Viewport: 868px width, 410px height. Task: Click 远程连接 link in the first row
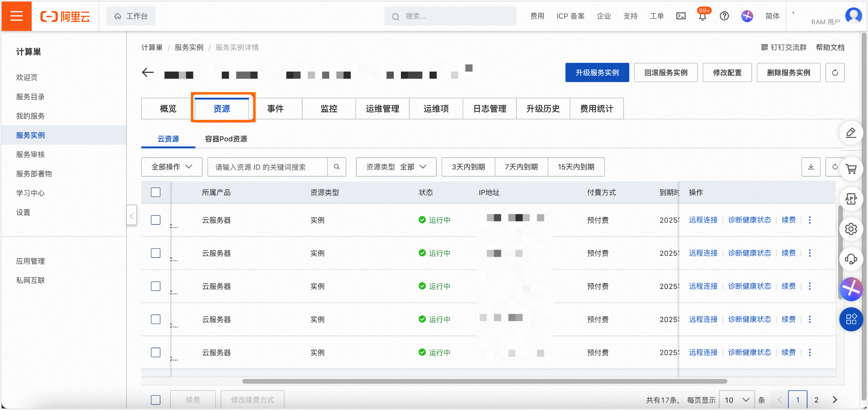pyautogui.click(x=703, y=220)
